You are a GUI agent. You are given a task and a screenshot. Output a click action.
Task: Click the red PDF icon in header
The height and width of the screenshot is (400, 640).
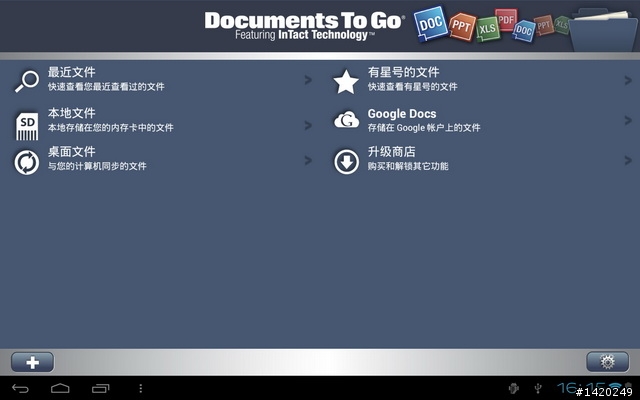(x=506, y=20)
